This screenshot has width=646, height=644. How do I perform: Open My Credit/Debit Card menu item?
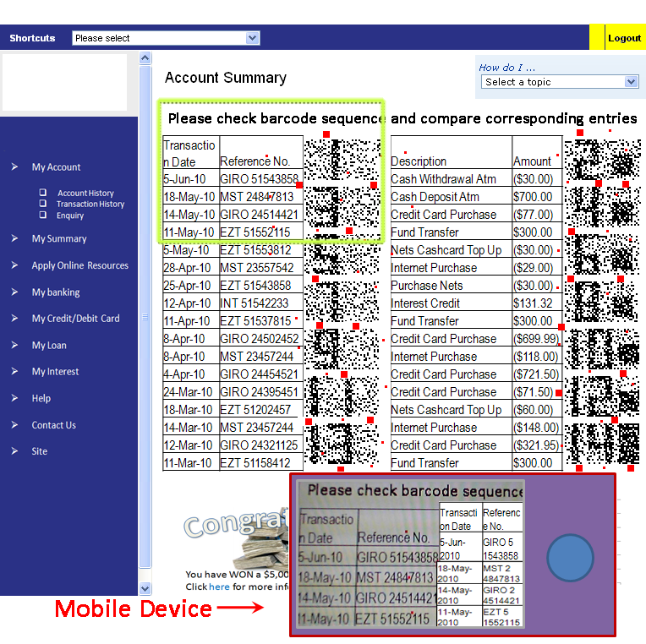[76, 319]
